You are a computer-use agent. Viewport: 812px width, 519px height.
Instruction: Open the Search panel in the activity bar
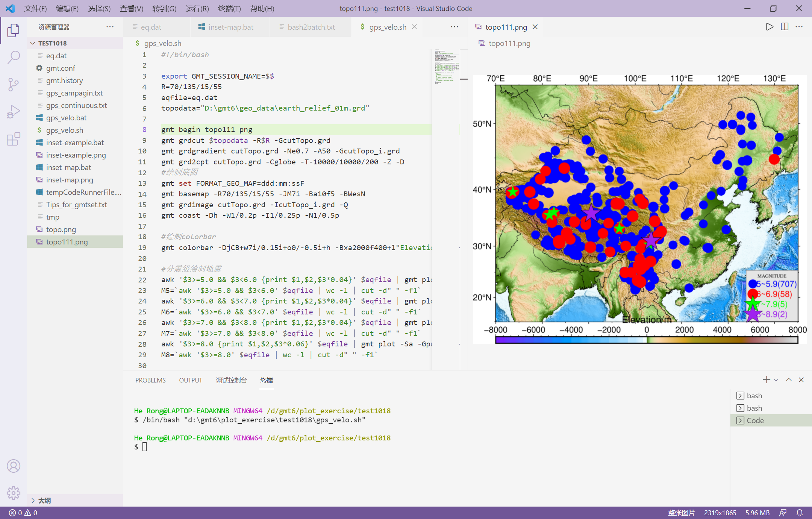coord(14,57)
